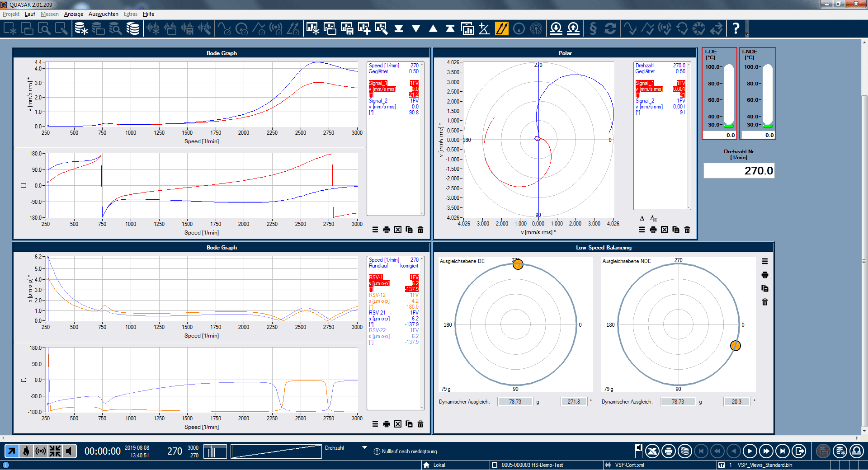Copy the Polar graph
This screenshot has height=470, width=868.
(676, 230)
